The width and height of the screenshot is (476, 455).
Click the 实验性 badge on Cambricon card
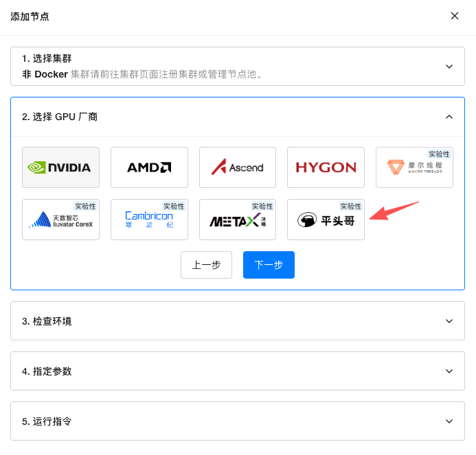174,207
